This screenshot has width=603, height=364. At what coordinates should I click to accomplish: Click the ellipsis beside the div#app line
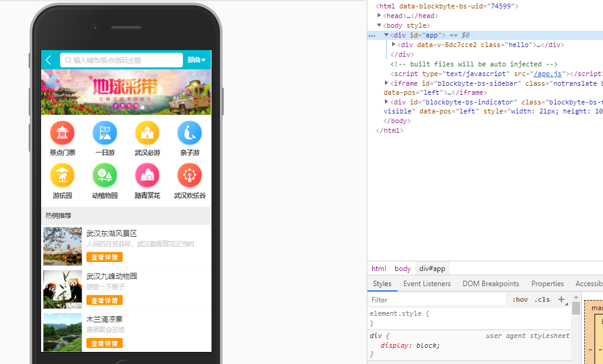(x=372, y=36)
